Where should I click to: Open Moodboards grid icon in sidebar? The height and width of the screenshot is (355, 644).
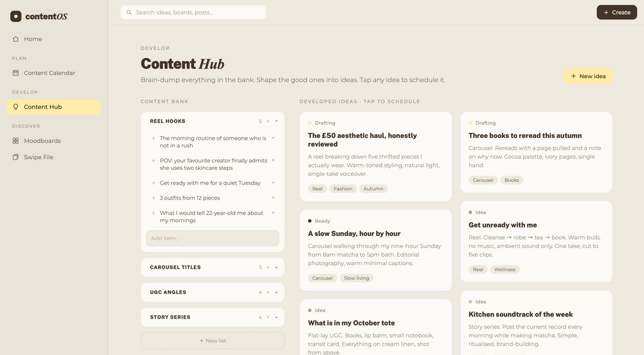pyautogui.click(x=16, y=140)
